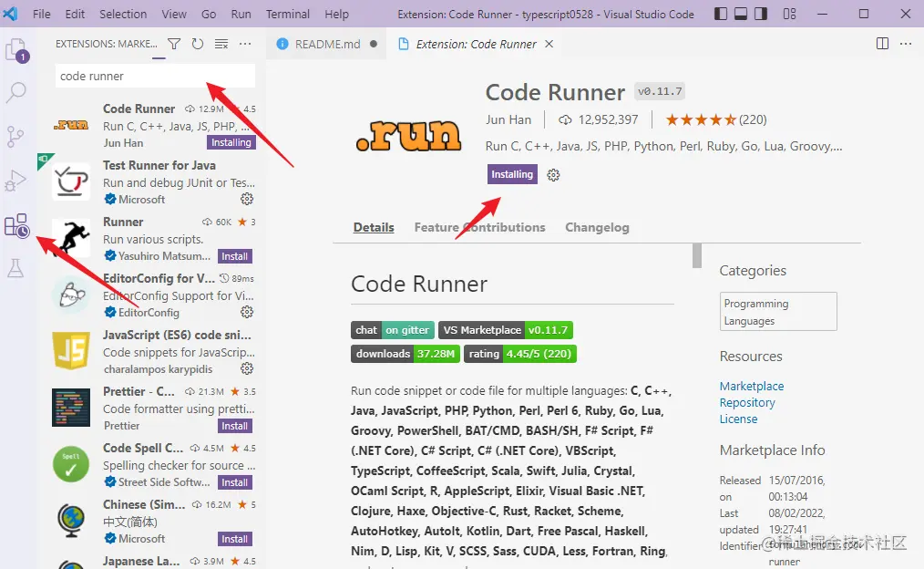The image size is (924, 569).
Task: Click the downloads 37.28M badge
Action: [x=406, y=354]
